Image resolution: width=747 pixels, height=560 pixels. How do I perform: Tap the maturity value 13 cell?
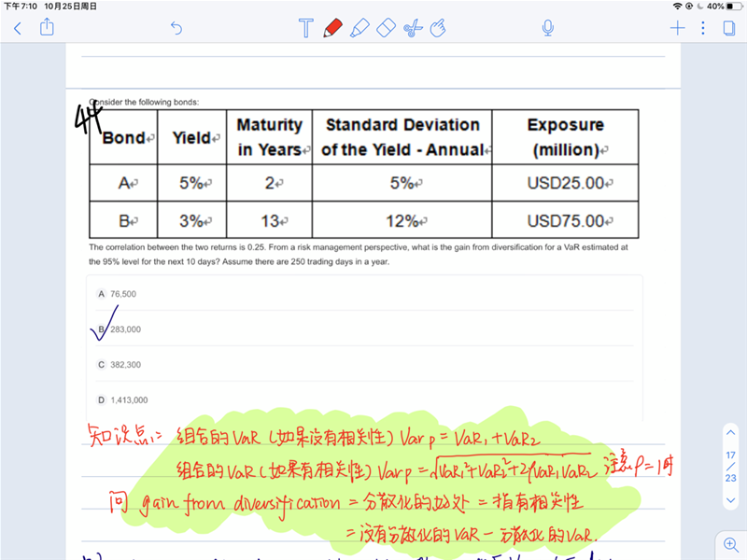(270, 220)
